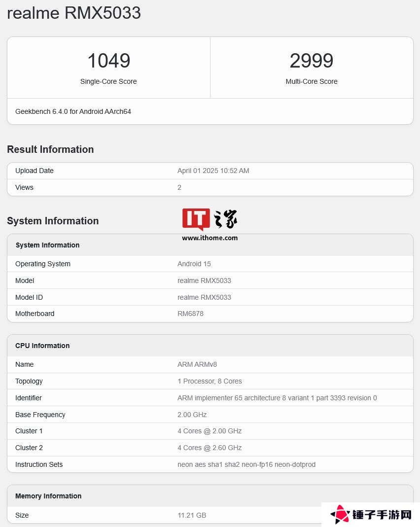Select the single-core score 1049
This screenshot has width=420, height=527.
[x=108, y=61]
